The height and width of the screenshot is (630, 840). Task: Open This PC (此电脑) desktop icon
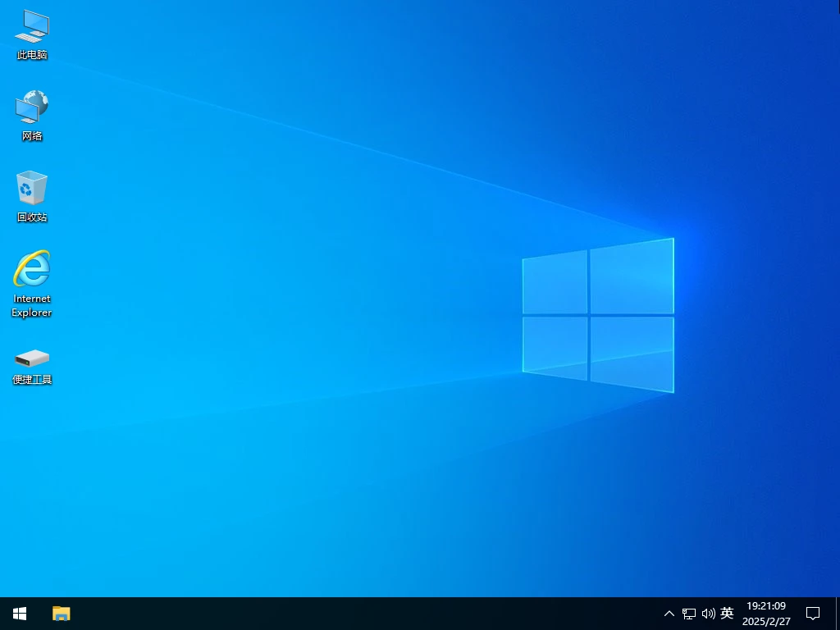31,31
